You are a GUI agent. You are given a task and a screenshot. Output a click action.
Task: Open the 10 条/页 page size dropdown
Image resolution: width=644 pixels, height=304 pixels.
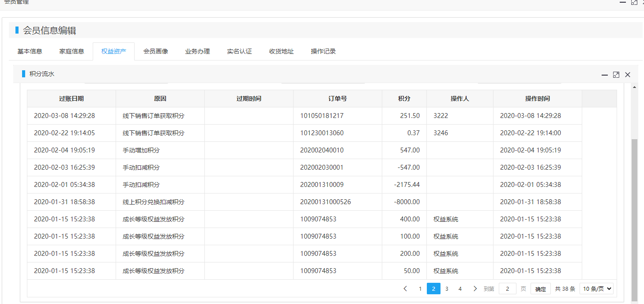pos(596,289)
